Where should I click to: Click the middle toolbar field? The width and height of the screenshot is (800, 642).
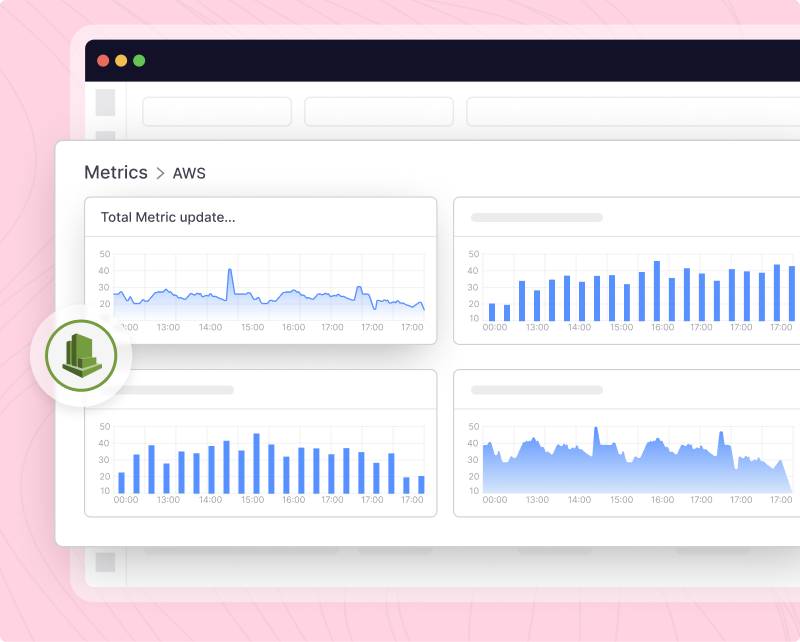tap(378, 111)
